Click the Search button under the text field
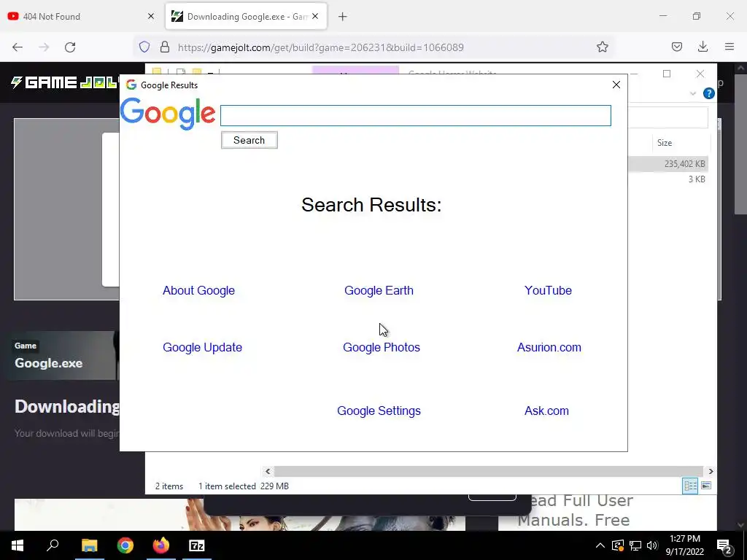 (249, 140)
